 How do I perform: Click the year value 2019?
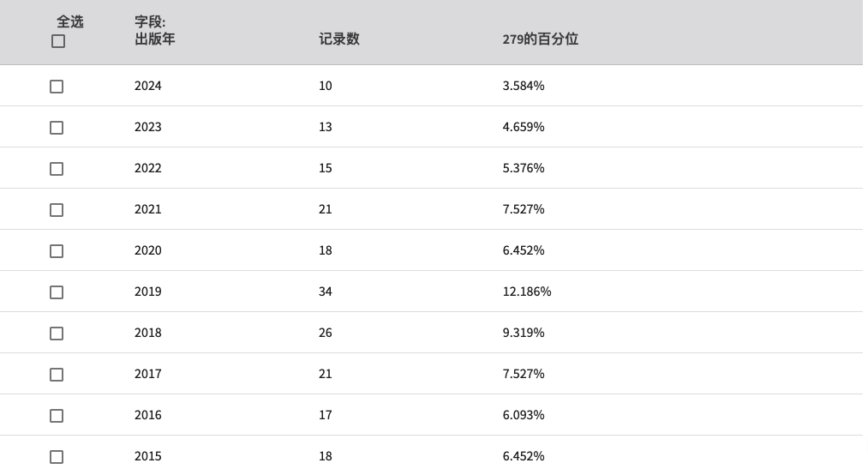(x=147, y=292)
